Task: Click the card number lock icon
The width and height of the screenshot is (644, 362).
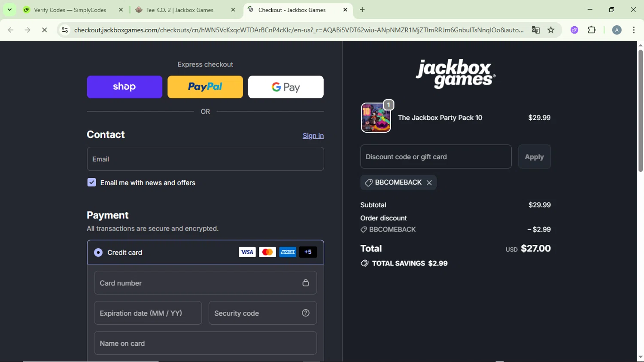Action: click(x=306, y=283)
